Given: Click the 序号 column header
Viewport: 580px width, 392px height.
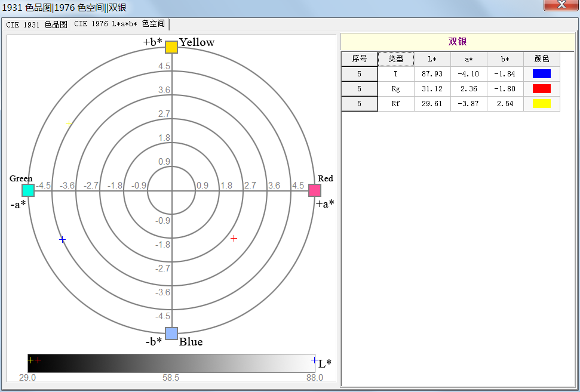Looking at the screenshot, I should [x=359, y=58].
